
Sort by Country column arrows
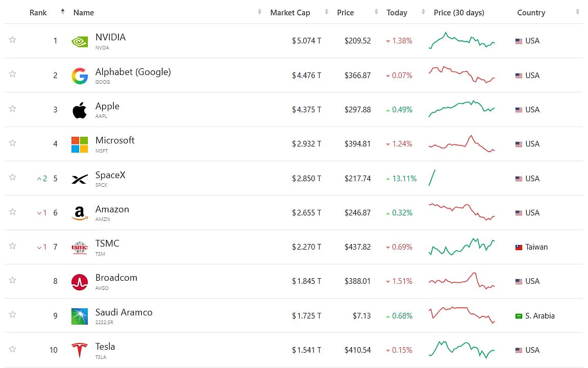tap(577, 12)
